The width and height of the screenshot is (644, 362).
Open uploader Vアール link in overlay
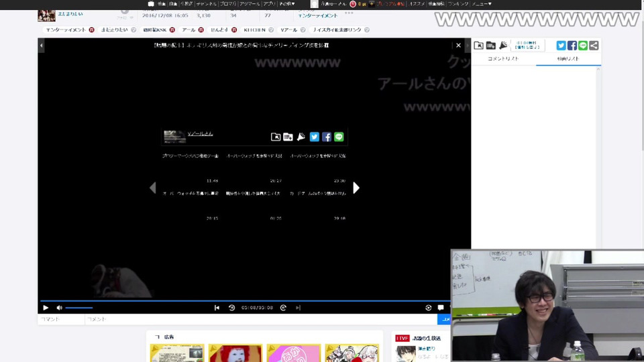200,134
